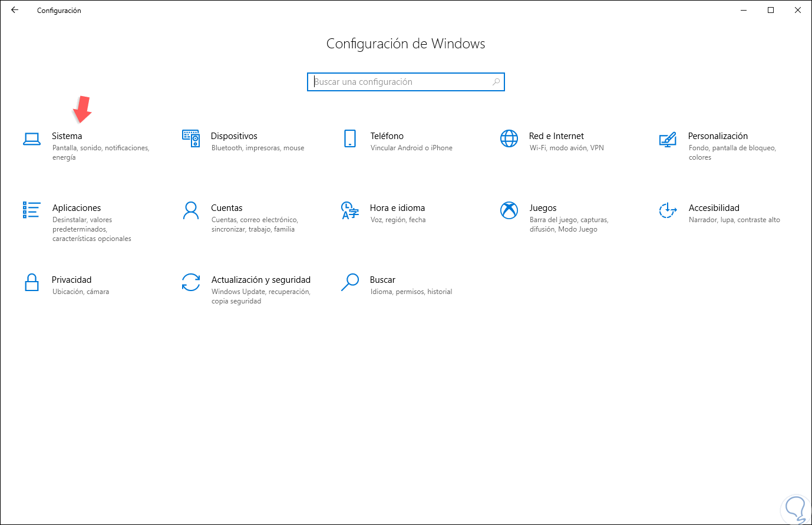
Task: Click 'Narrador, lupa, contraste alto' description
Action: tap(735, 220)
